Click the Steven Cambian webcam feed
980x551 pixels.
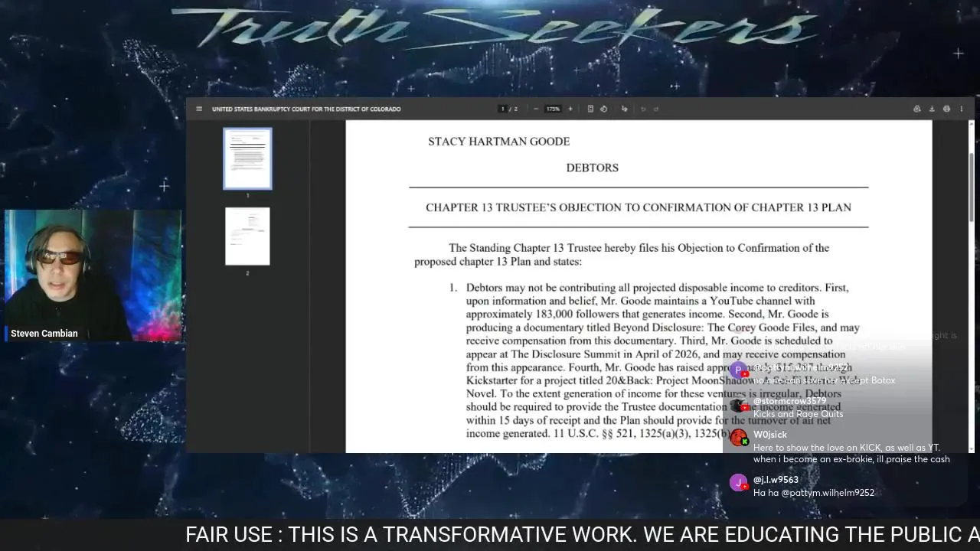(x=93, y=275)
